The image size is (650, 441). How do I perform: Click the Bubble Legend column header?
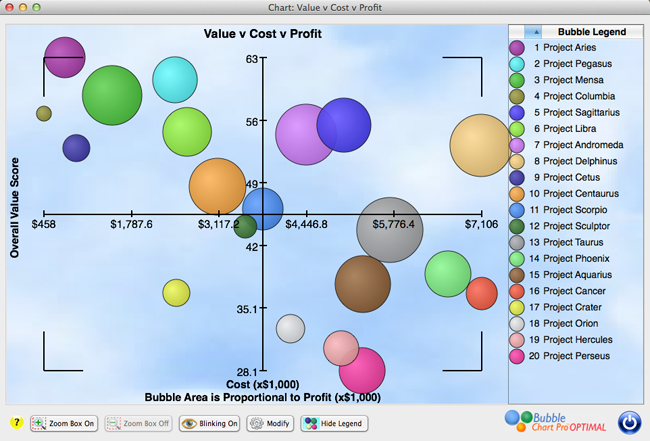591,32
